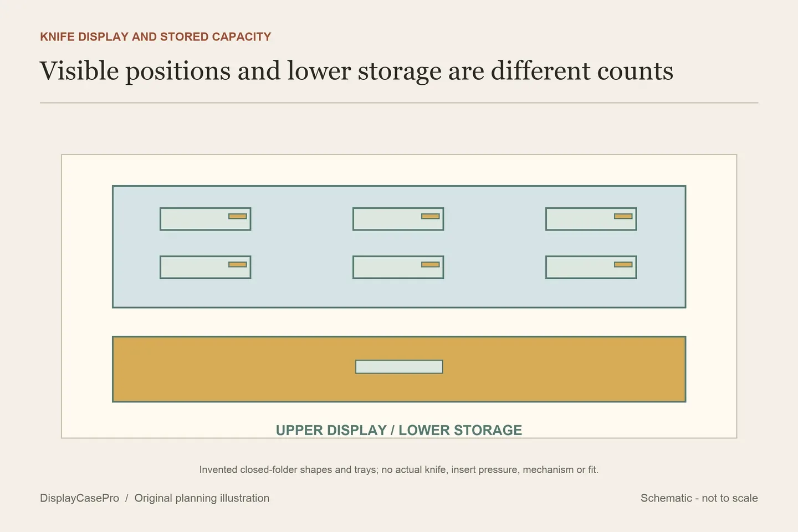The width and height of the screenshot is (798, 532).
Task: Click the 'Schematic - not to scale' label
Action: [x=699, y=498]
